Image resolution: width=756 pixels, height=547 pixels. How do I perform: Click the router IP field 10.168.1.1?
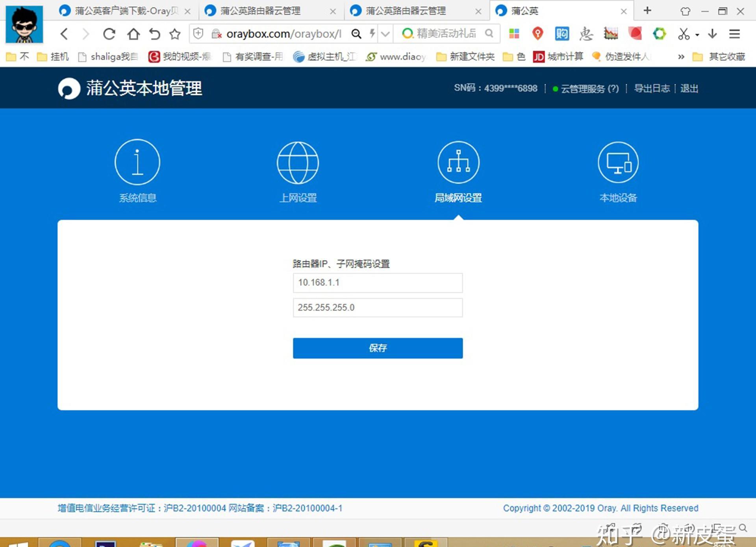pos(378,283)
